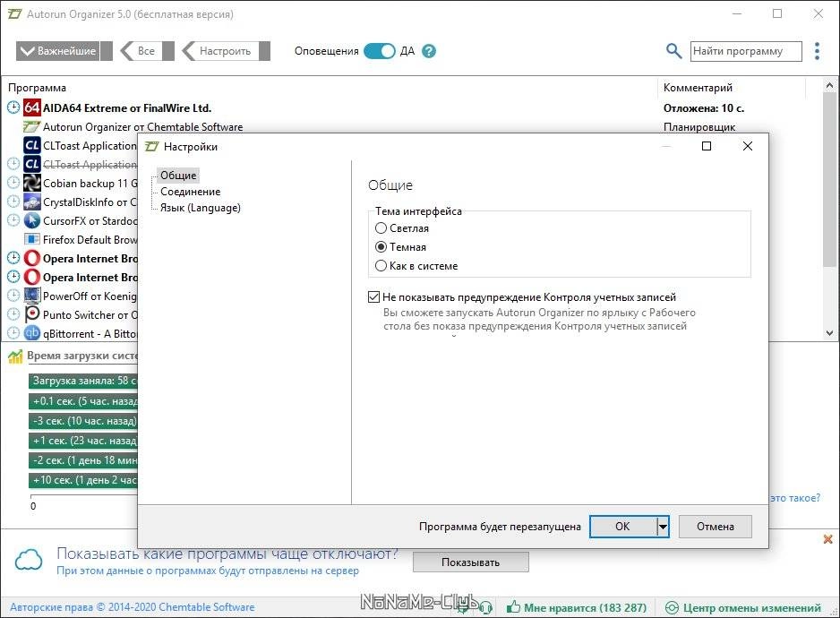
Task: Click the Autorun Organizer row icon
Action: [x=31, y=127]
